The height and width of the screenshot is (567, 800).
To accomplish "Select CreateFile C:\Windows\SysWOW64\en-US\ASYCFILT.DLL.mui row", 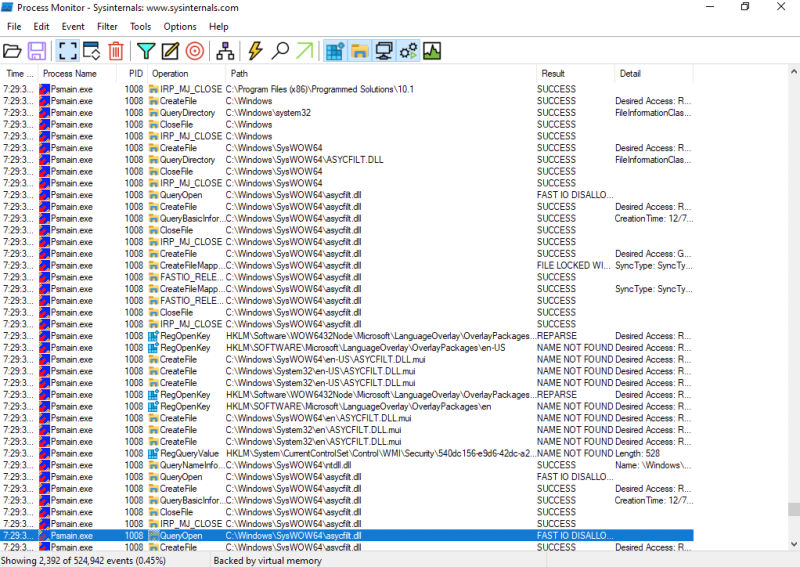I will click(x=347, y=359).
